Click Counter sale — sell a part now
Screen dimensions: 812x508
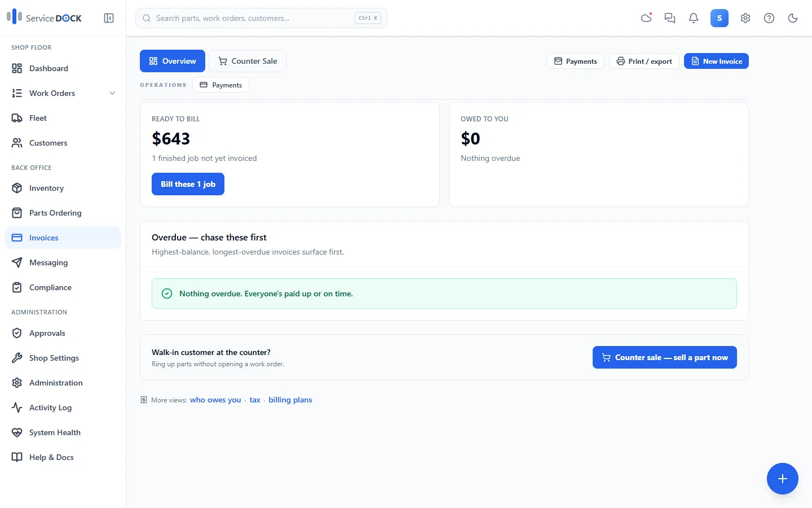665,357
